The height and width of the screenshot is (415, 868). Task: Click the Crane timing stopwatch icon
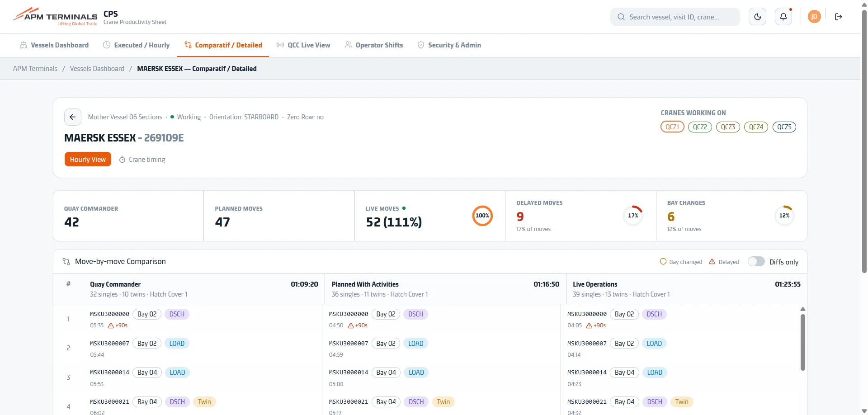point(122,160)
